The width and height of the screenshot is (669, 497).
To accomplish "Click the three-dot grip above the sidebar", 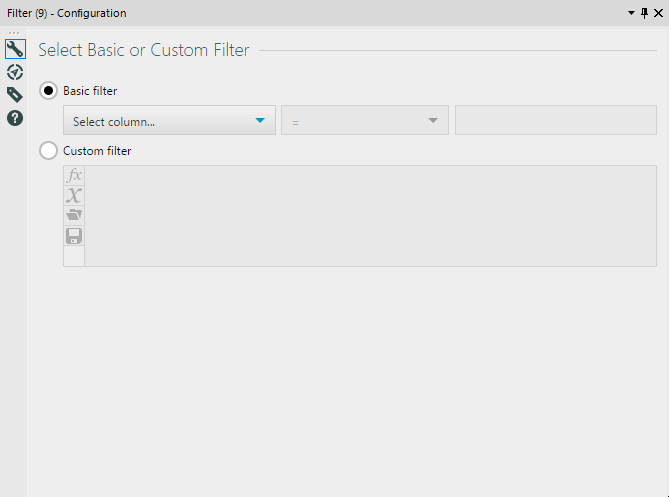I will point(14,33).
